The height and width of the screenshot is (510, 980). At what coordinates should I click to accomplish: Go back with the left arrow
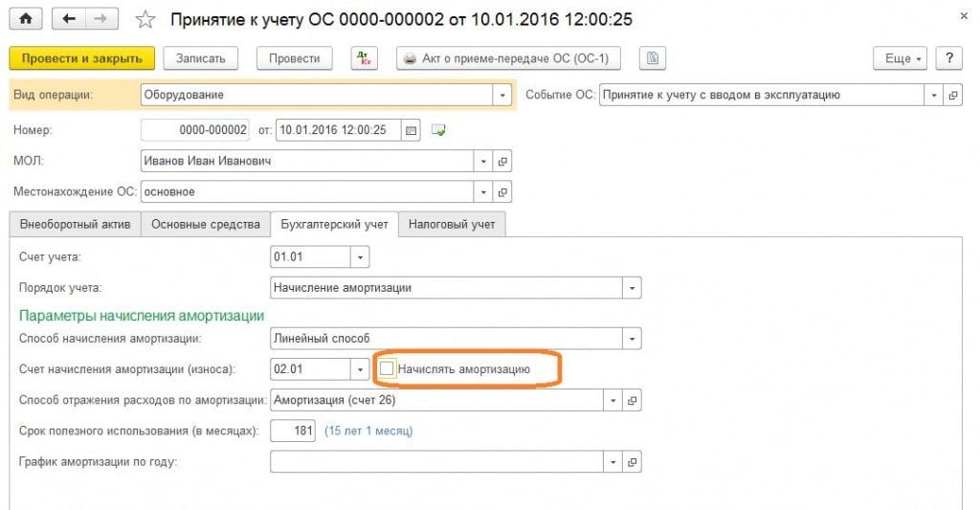click(68, 19)
